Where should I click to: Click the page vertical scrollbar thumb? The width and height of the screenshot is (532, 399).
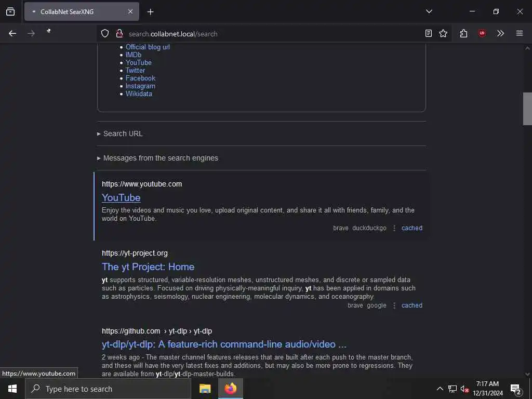(x=527, y=109)
